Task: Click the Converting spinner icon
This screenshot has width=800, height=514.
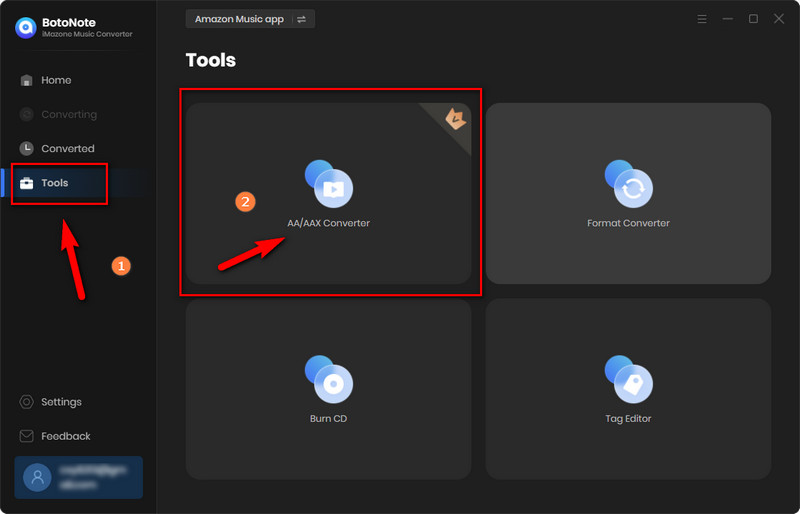Action: [x=26, y=114]
